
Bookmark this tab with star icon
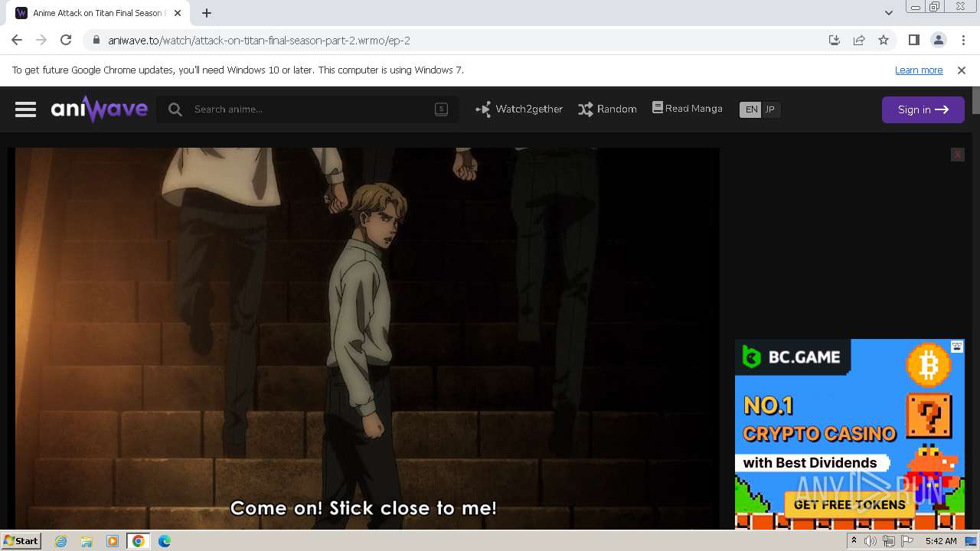click(884, 40)
